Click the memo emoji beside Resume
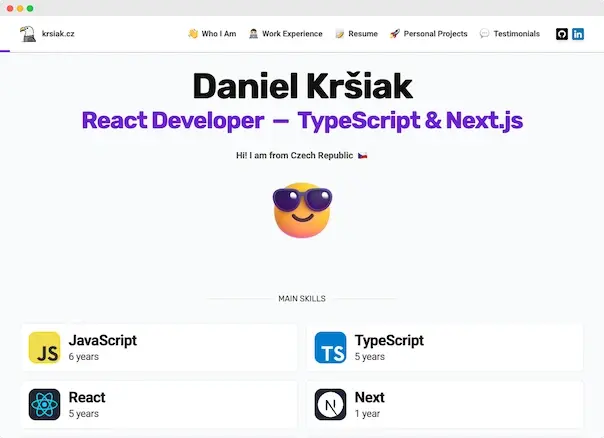Screen dimensions: 604x438 [x=339, y=34]
